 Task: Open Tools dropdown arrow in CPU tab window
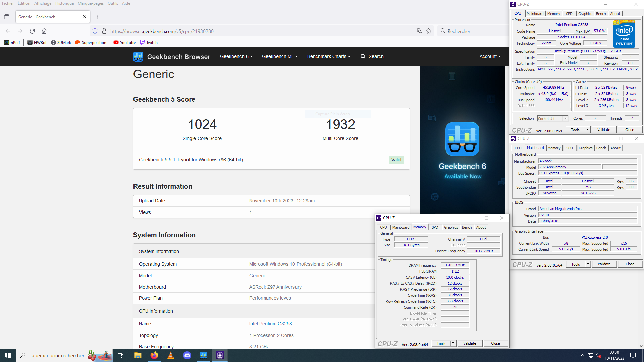(x=587, y=130)
